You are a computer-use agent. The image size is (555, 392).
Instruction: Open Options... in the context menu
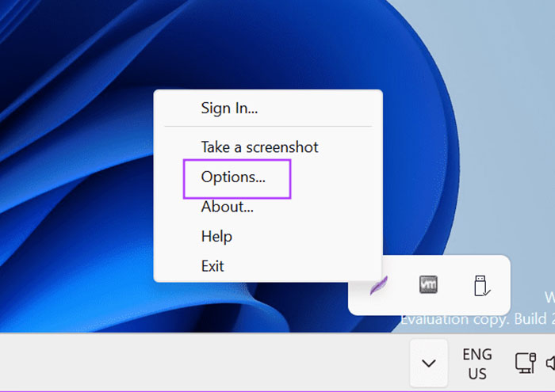point(268,177)
